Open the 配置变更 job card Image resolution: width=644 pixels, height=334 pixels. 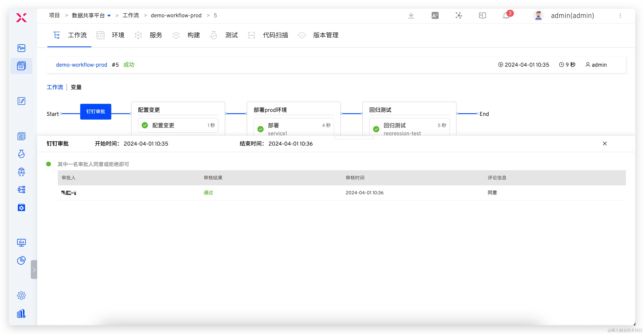click(x=178, y=125)
